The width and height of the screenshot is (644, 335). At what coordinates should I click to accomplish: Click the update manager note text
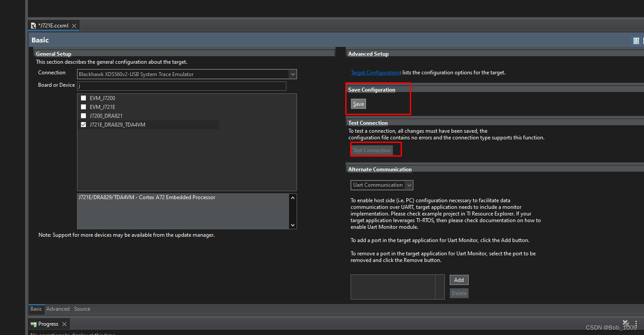click(x=127, y=235)
